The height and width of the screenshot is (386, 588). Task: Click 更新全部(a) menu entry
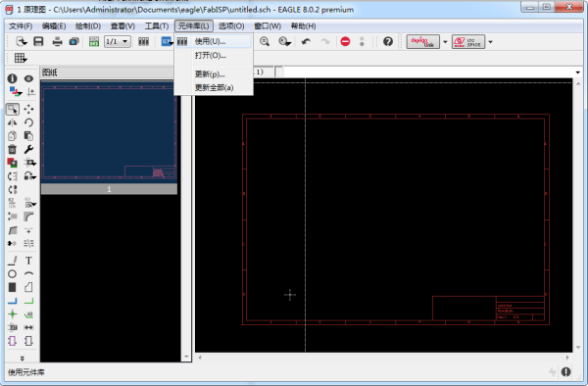pos(214,88)
